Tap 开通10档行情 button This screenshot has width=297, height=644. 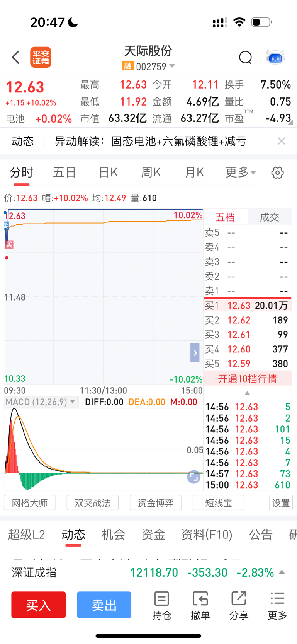pyautogui.click(x=248, y=379)
